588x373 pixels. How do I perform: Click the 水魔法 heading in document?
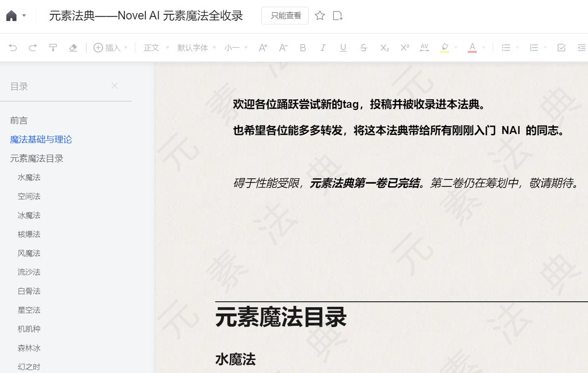[236, 359]
